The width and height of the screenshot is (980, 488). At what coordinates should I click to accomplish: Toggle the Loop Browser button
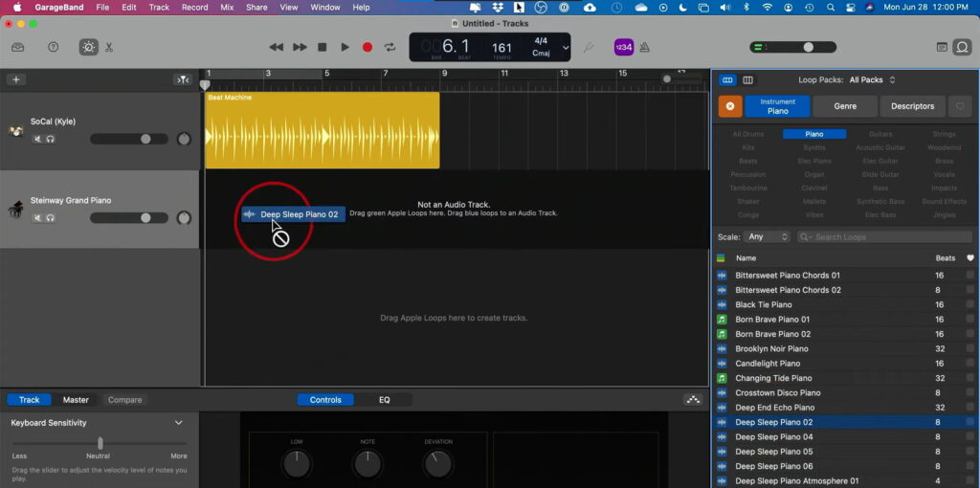coord(963,47)
